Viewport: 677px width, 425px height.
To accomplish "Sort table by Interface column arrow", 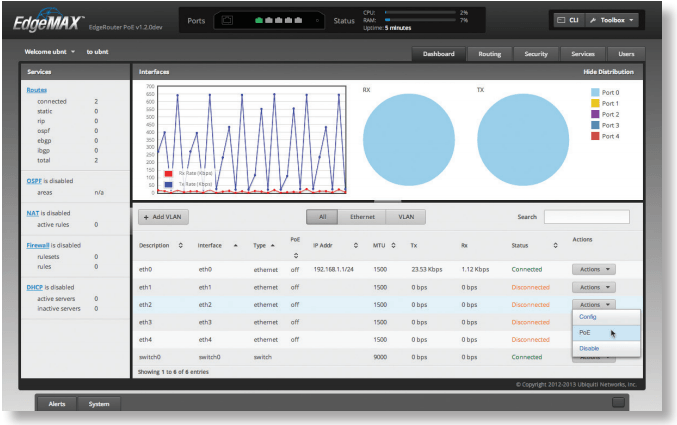I will [235, 245].
